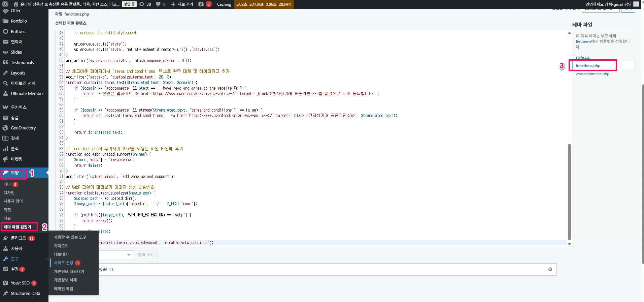Open the Yoast icon in admin bar
Screen dimensions: 644x302
tap(201, 4)
